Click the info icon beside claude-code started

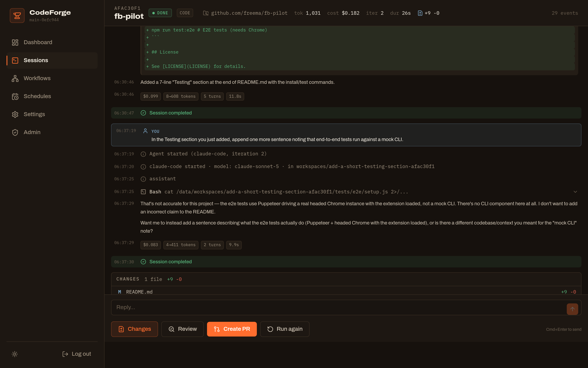143,166
